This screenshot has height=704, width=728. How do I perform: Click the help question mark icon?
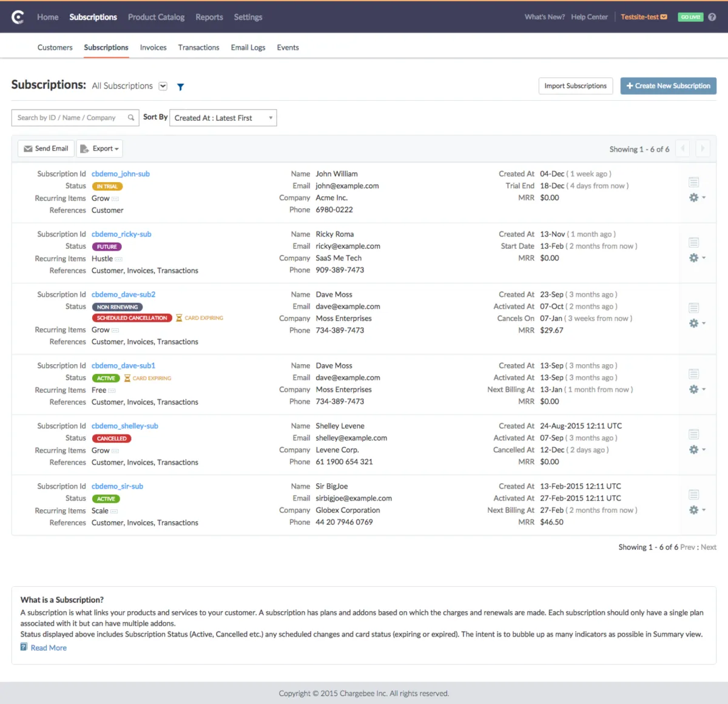(x=712, y=17)
